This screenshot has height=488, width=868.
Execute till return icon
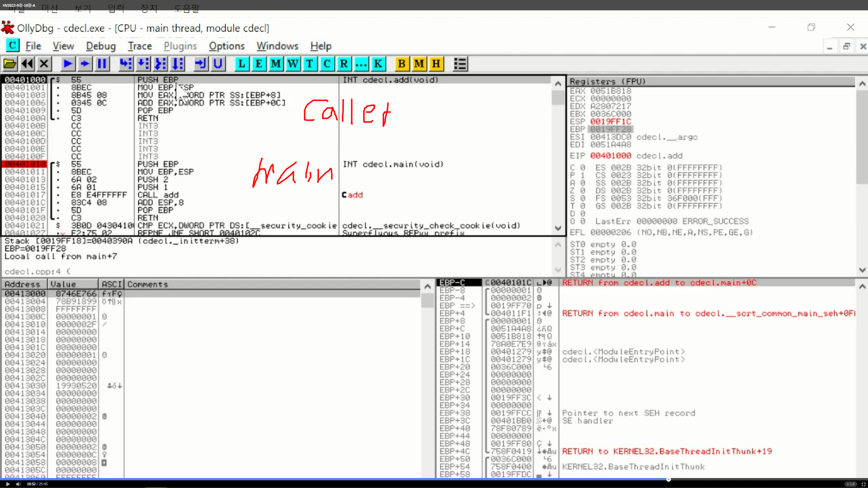coord(201,64)
